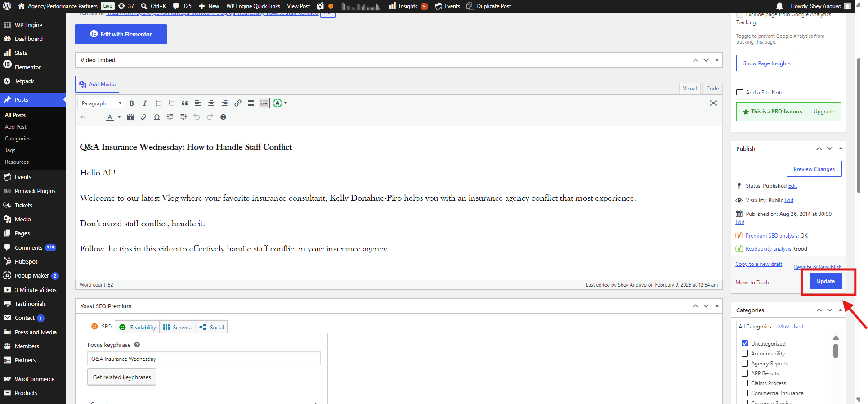Image resolution: width=868 pixels, height=404 pixels.
Task: Open the special character Omega tool
Action: click(x=157, y=117)
